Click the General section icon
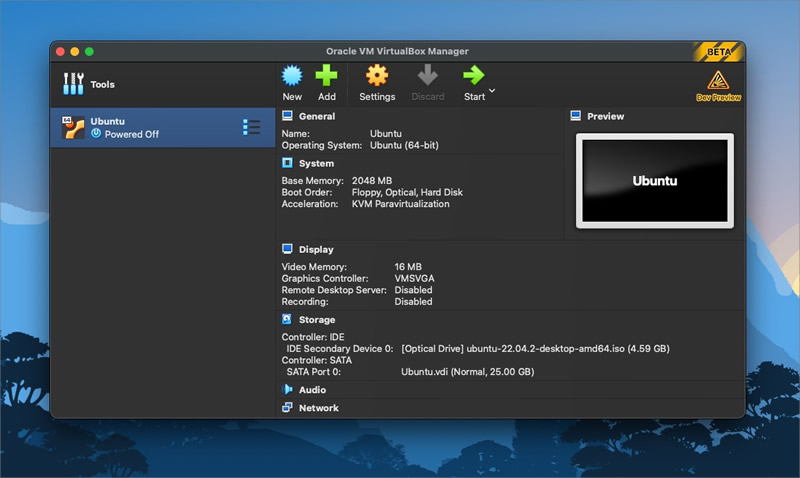Screen dimensions: 800x478 287,116
